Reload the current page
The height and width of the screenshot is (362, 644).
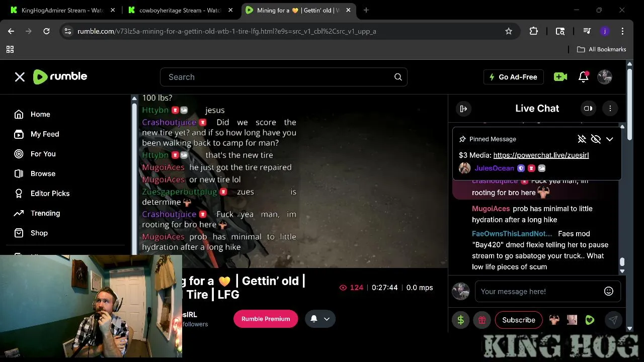click(46, 31)
